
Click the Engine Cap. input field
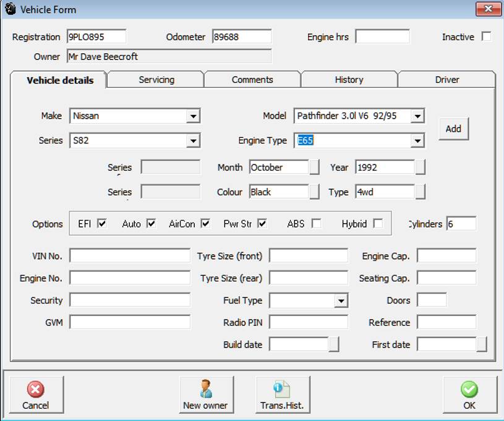[x=446, y=256]
